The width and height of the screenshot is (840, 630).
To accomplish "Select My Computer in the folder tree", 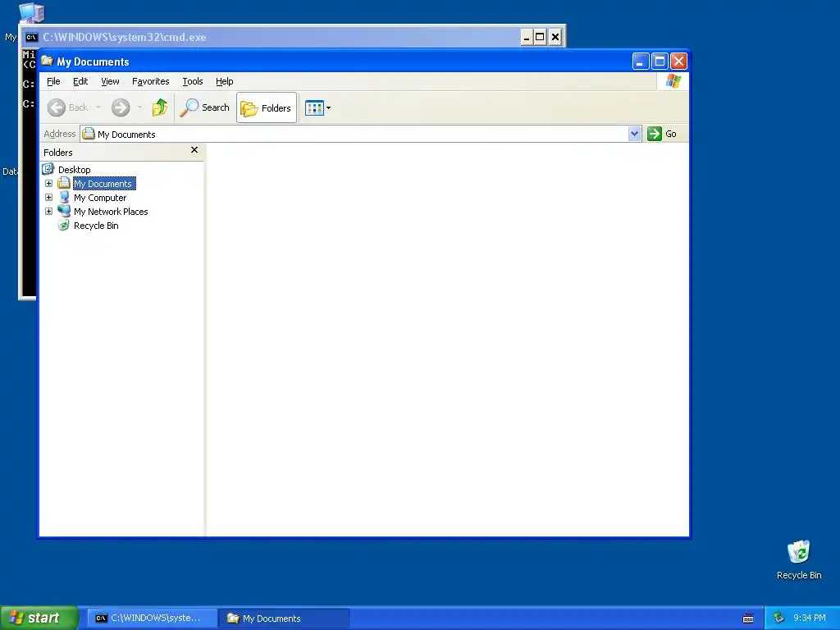I will tap(100, 198).
